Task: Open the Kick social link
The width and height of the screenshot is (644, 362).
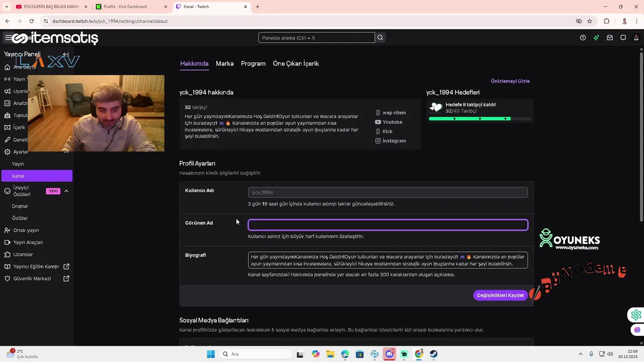Action: point(384,131)
